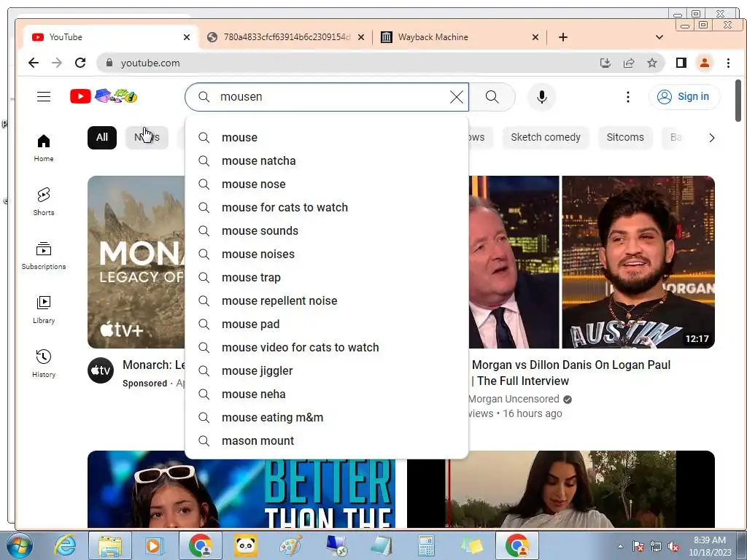Open the Apple TV channel avatar
The width and height of the screenshot is (747, 560).
[101, 370]
